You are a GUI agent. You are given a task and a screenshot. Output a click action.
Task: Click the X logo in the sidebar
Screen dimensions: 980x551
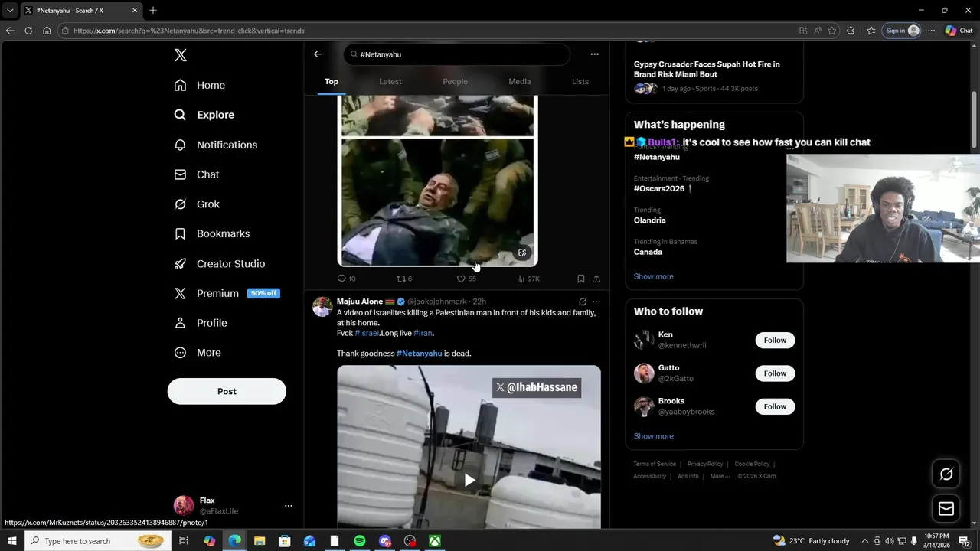[x=180, y=55]
